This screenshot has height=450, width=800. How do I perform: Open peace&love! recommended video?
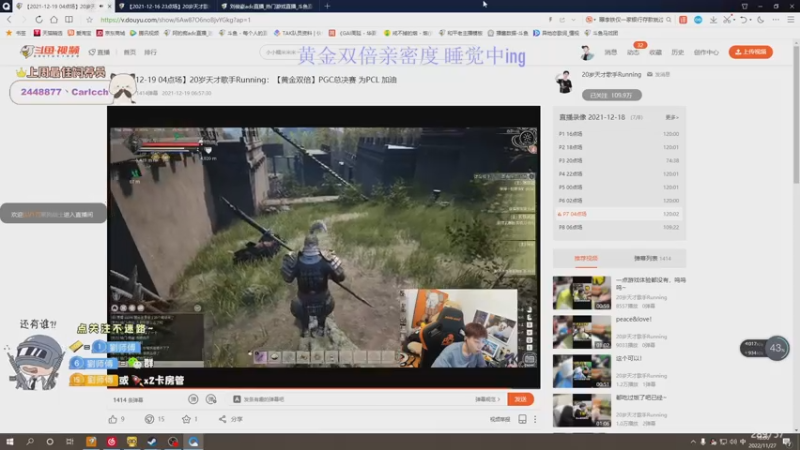582,332
